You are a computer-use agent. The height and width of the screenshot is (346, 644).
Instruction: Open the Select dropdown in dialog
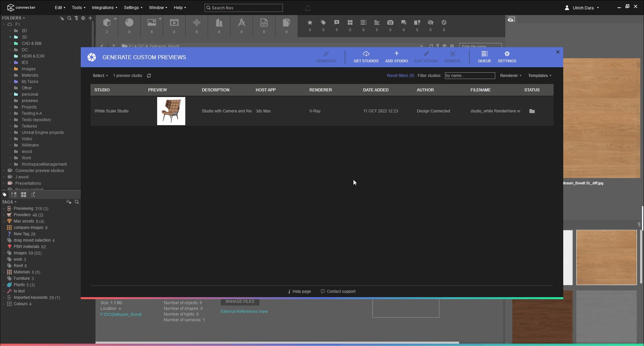tap(100, 76)
